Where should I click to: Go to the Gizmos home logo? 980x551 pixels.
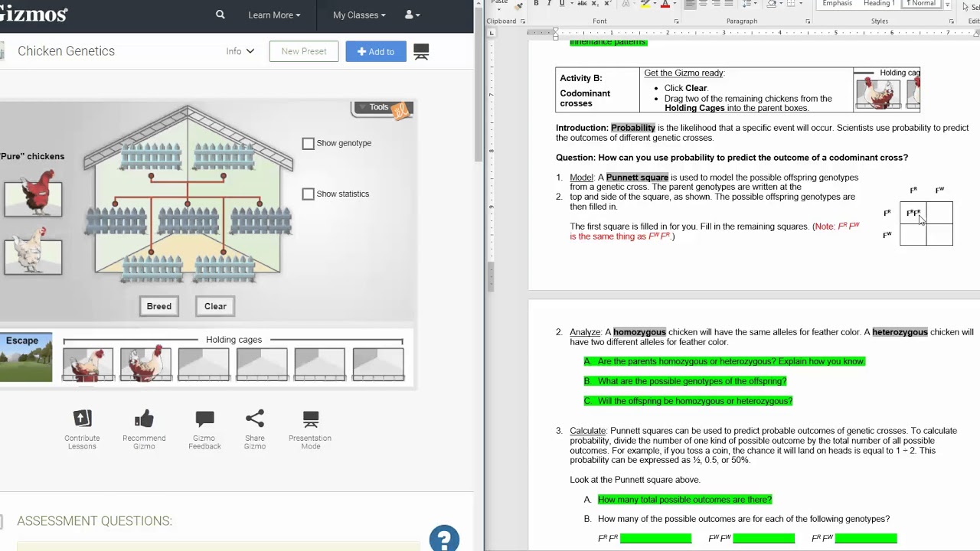click(34, 14)
